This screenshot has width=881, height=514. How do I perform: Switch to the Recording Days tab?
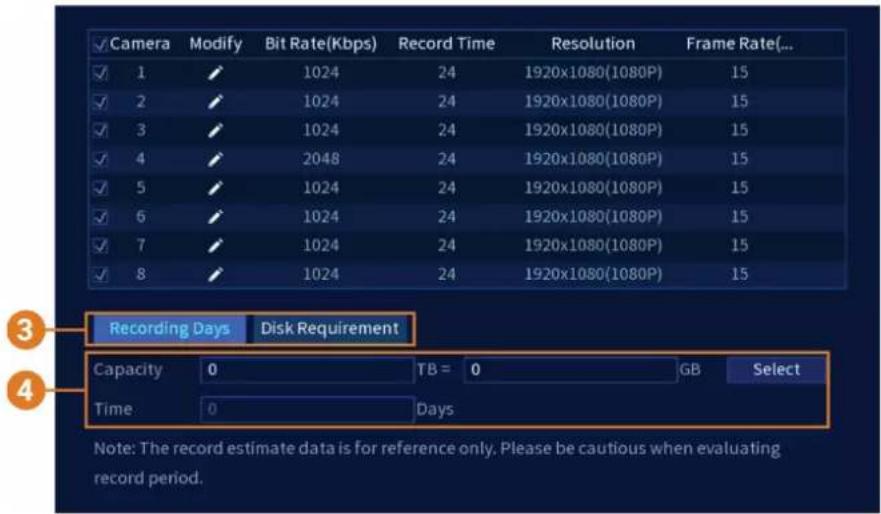click(x=169, y=329)
